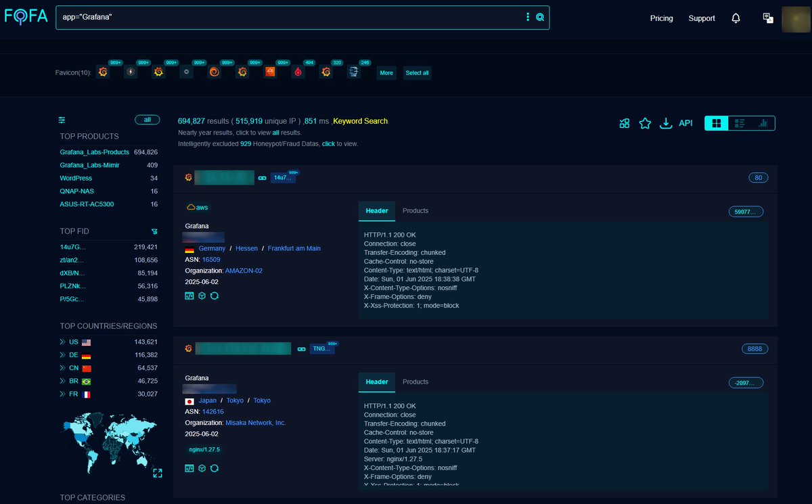812x504 pixels.
Task: Expand the BR country row
Action: (x=63, y=381)
